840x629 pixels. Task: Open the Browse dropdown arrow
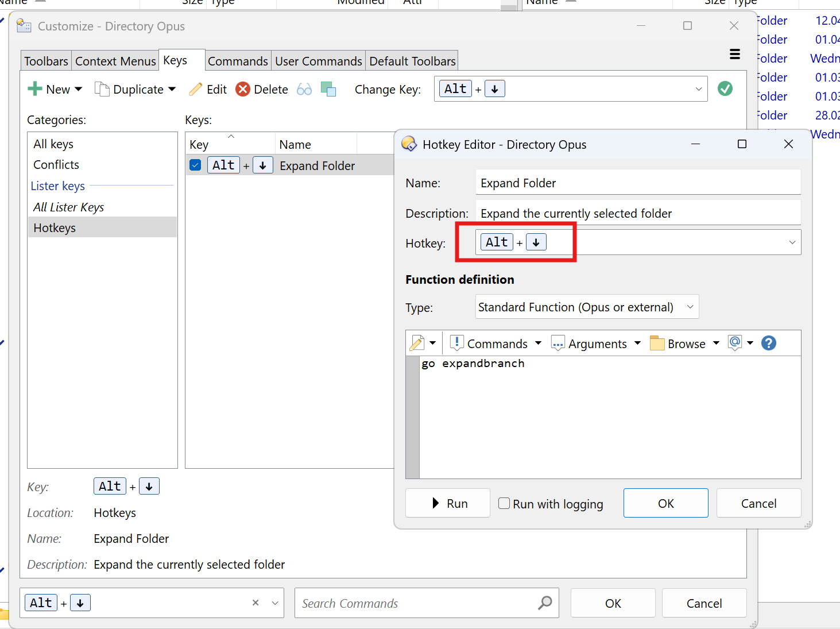(716, 344)
